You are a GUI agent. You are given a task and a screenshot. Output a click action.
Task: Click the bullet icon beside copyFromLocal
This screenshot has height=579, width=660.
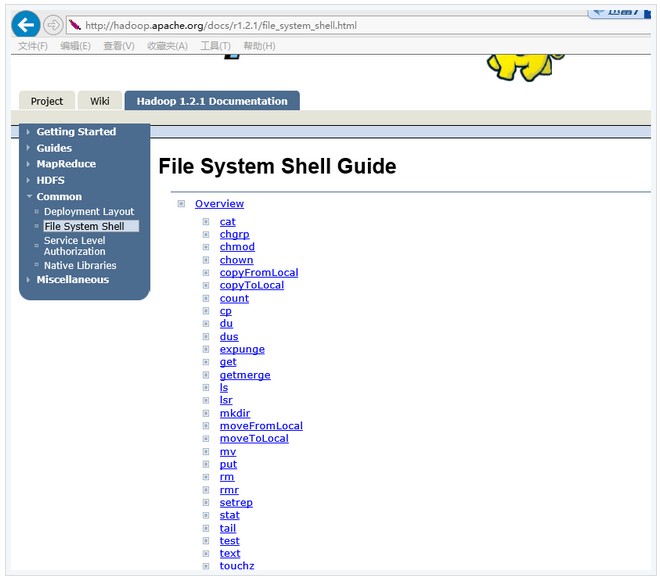tap(206, 273)
